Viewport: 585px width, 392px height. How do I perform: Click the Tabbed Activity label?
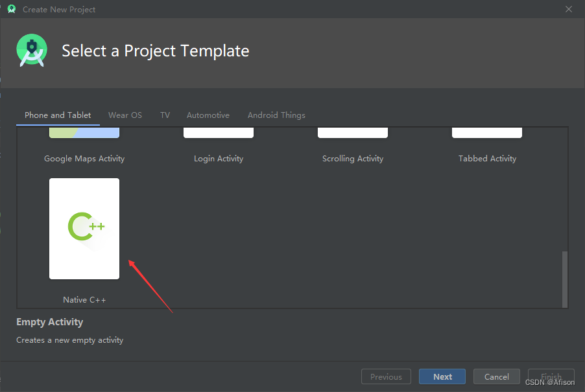[487, 159]
